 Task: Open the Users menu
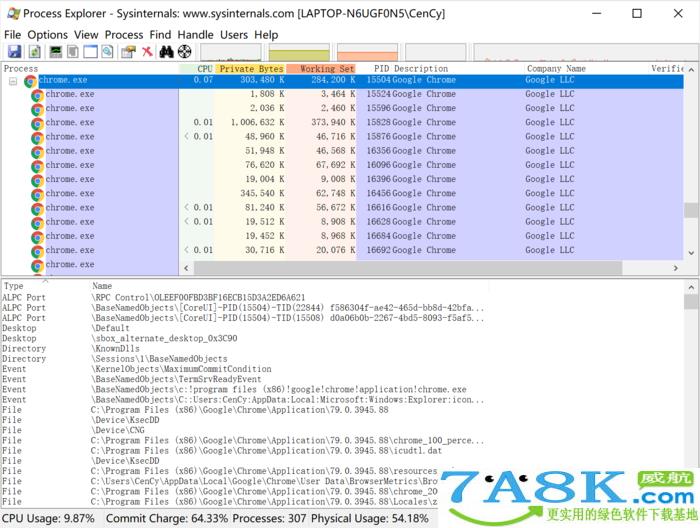(x=234, y=35)
